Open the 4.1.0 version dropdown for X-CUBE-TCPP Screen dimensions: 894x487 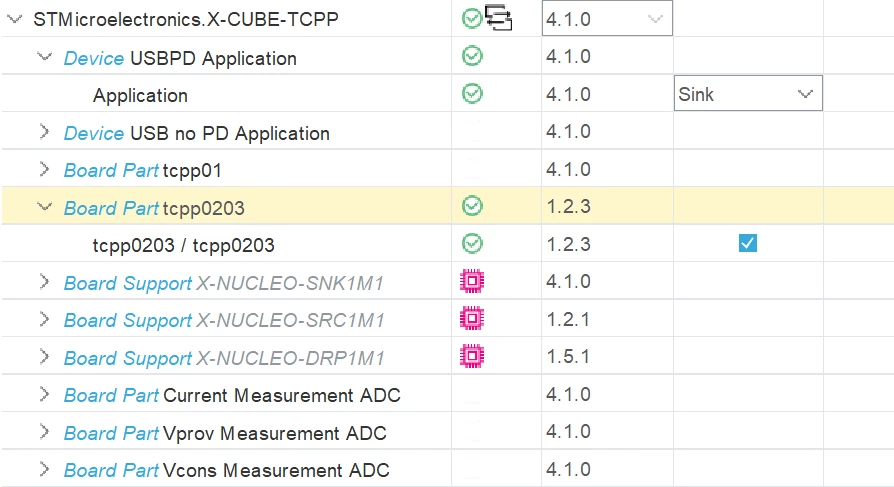pos(607,18)
